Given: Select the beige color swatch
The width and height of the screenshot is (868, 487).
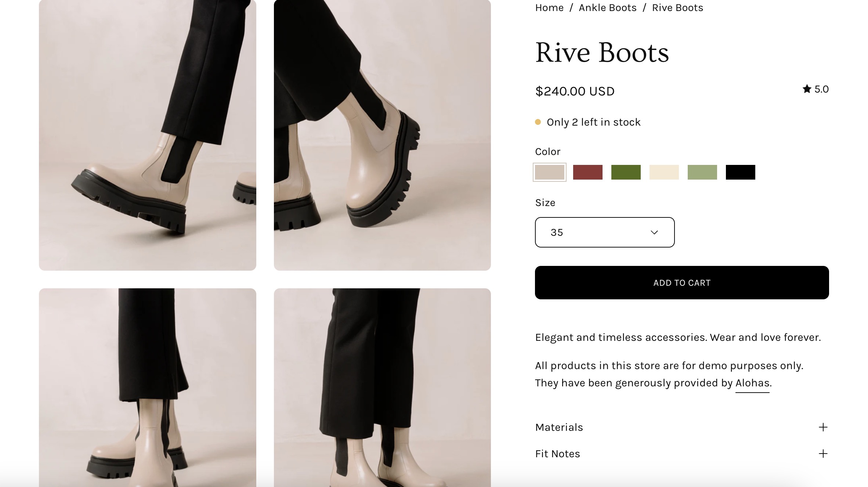Looking at the screenshot, I should coord(549,172).
